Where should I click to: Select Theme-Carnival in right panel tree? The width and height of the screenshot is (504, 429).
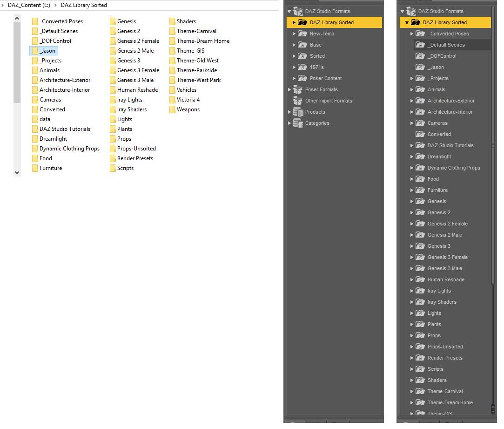coord(445,391)
